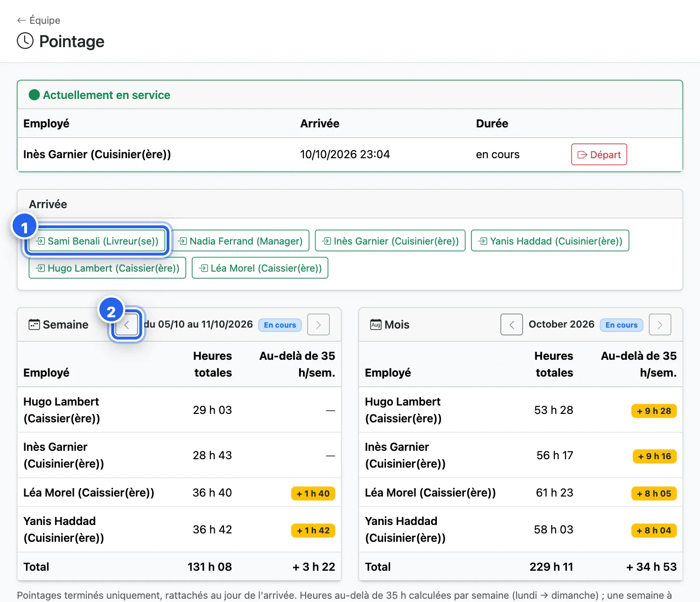Clock in Yanis Haddad (Cuisinier(ère))
Screen dimensions: 700x602
pos(550,241)
